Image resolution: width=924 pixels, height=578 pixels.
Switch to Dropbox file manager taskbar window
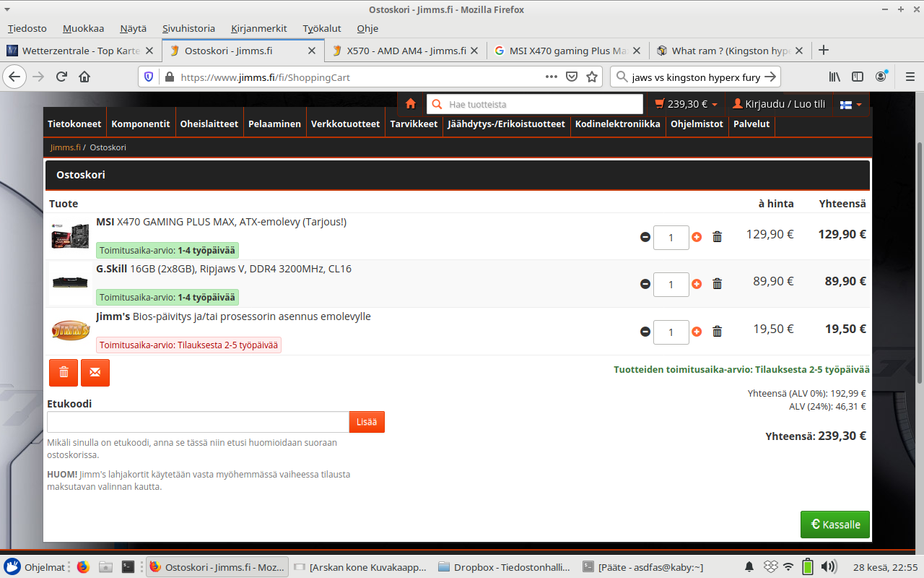(505, 567)
